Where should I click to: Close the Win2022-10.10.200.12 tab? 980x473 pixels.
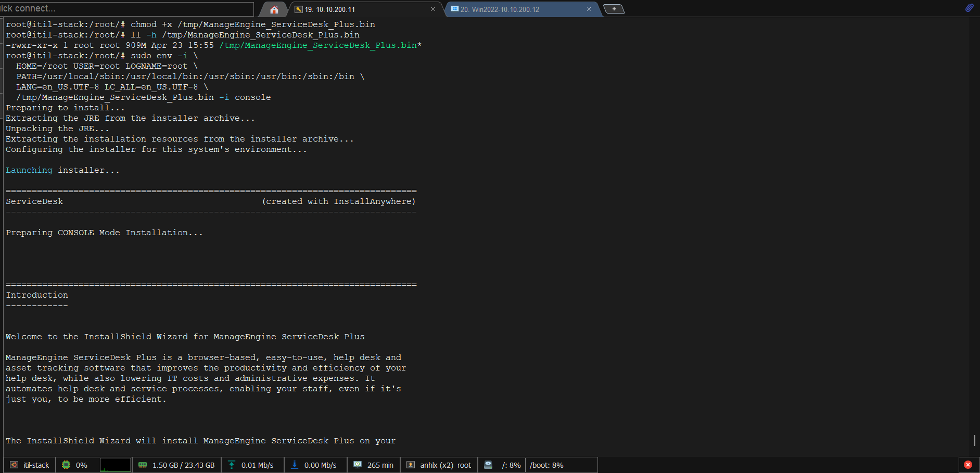pyautogui.click(x=589, y=9)
